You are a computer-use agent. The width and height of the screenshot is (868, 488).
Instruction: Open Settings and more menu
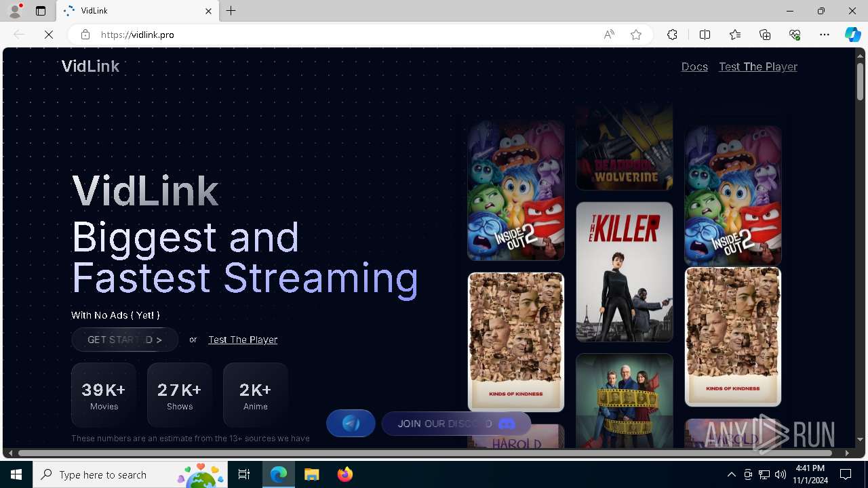[x=825, y=35]
